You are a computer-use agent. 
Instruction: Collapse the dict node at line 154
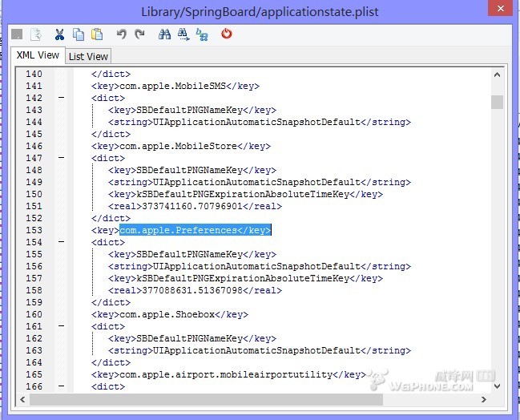(62, 242)
